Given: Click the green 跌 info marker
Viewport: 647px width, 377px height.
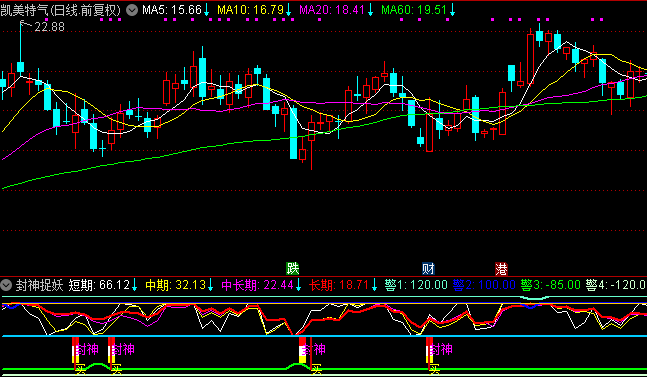Looking at the screenshot, I should click(293, 269).
